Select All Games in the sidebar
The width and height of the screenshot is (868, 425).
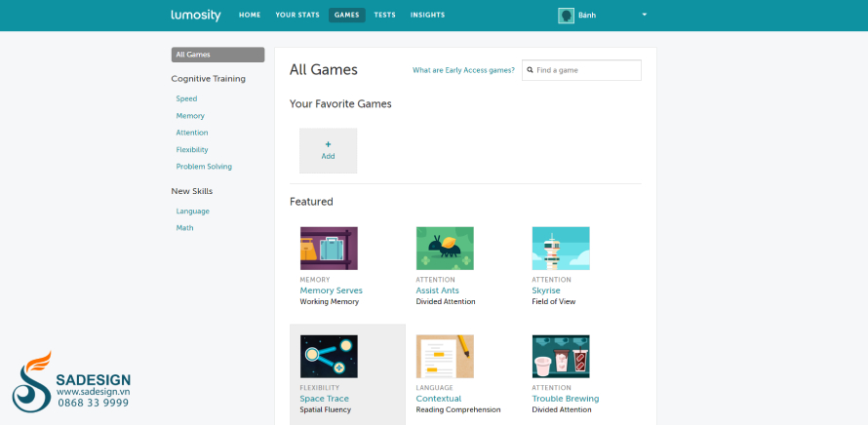[x=218, y=55]
